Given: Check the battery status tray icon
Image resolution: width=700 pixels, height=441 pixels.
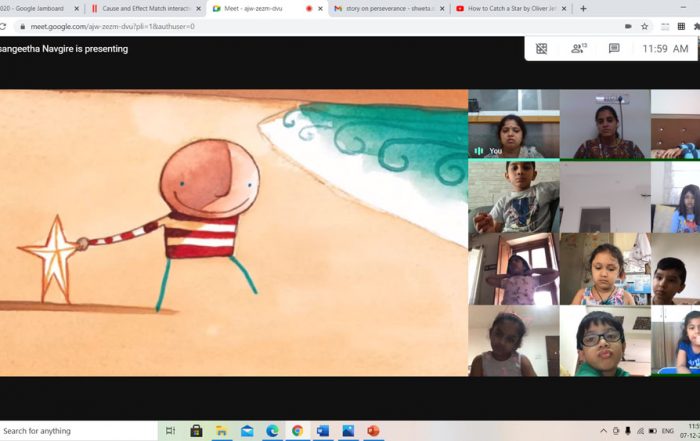Looking at the screenshot, I should pyautogui.click(x=653, y=431).
